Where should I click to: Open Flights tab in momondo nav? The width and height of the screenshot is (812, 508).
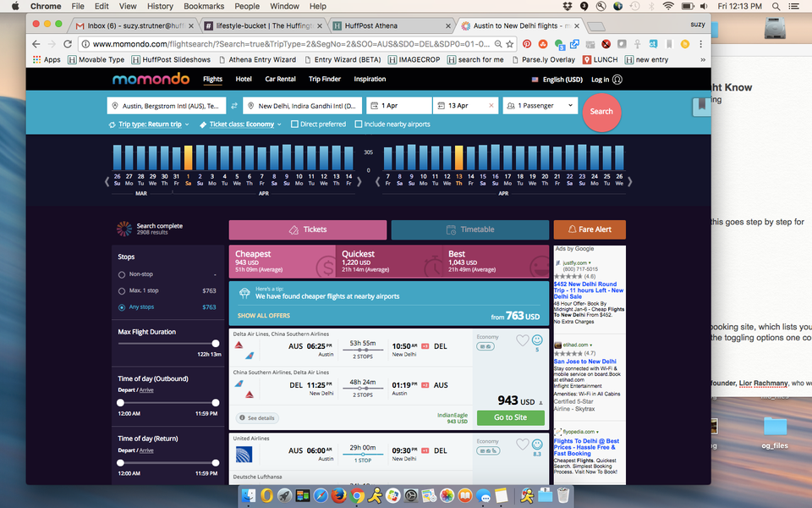(213, 80)
